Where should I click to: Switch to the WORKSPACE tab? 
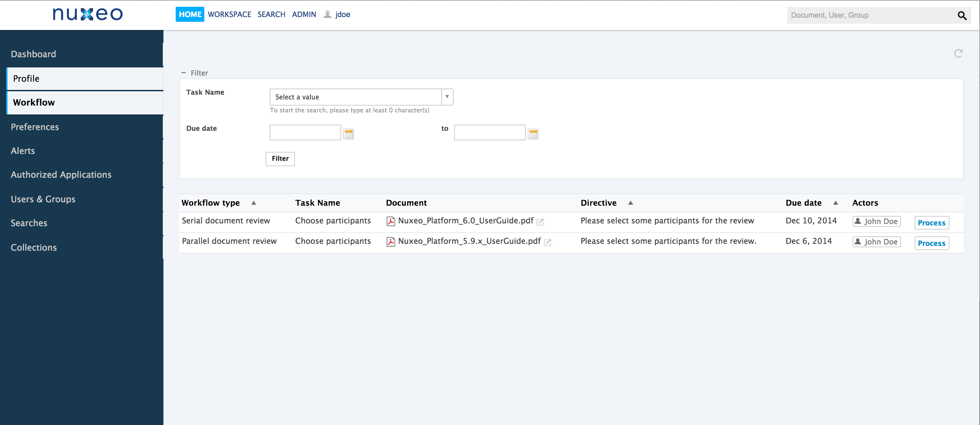230,14
